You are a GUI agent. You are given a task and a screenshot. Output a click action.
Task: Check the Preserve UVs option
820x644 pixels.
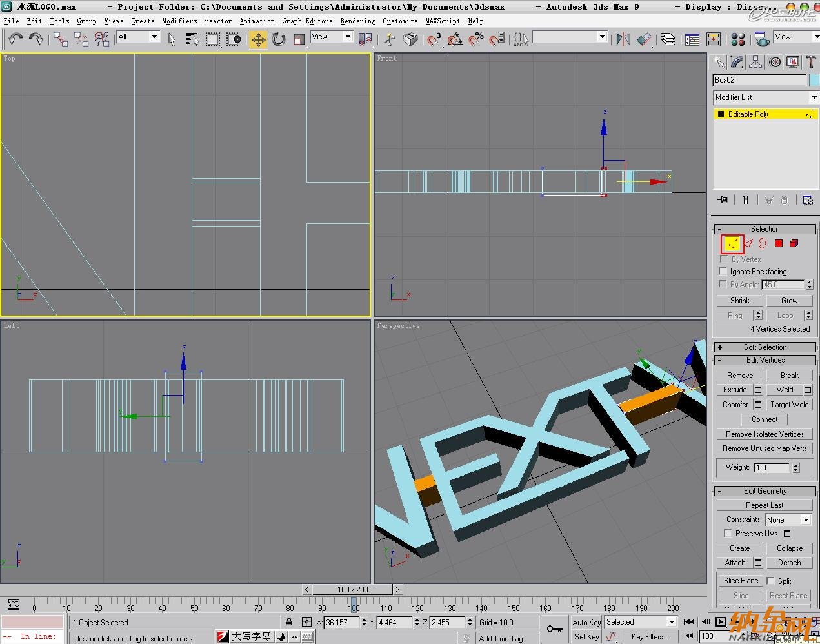[728, 534]
